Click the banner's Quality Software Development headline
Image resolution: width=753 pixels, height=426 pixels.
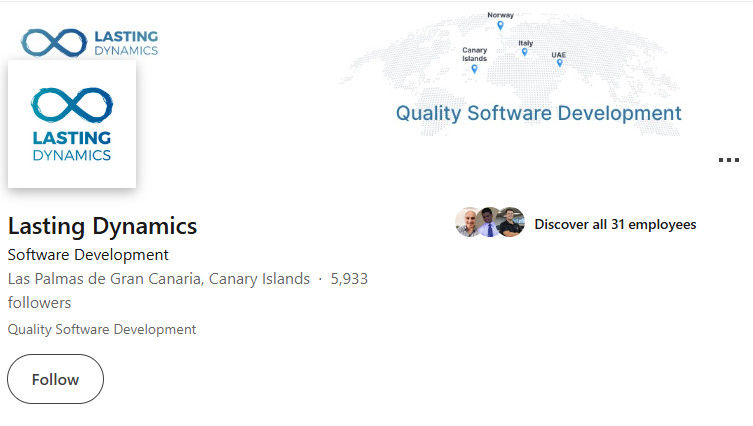click(538, 113)
